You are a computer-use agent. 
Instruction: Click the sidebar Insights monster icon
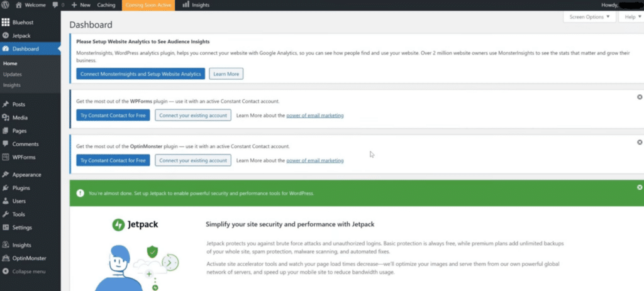coord(5,244)
